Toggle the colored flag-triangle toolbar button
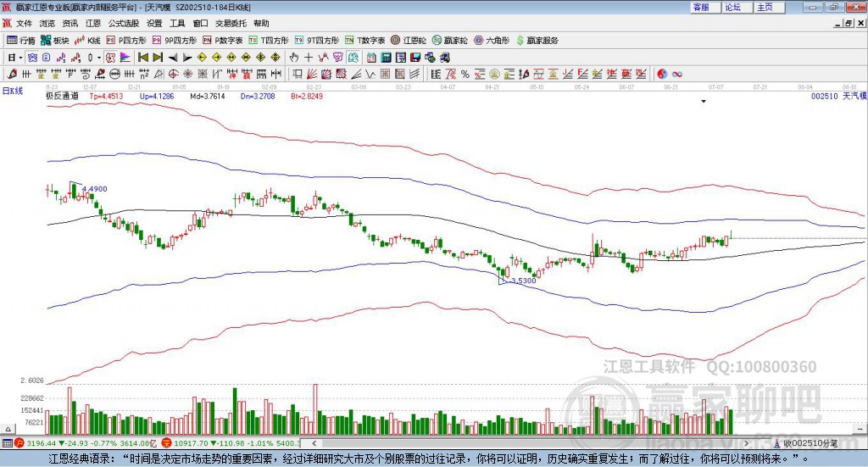The height and width of the screenshot is (467, 868). [126, 58]
